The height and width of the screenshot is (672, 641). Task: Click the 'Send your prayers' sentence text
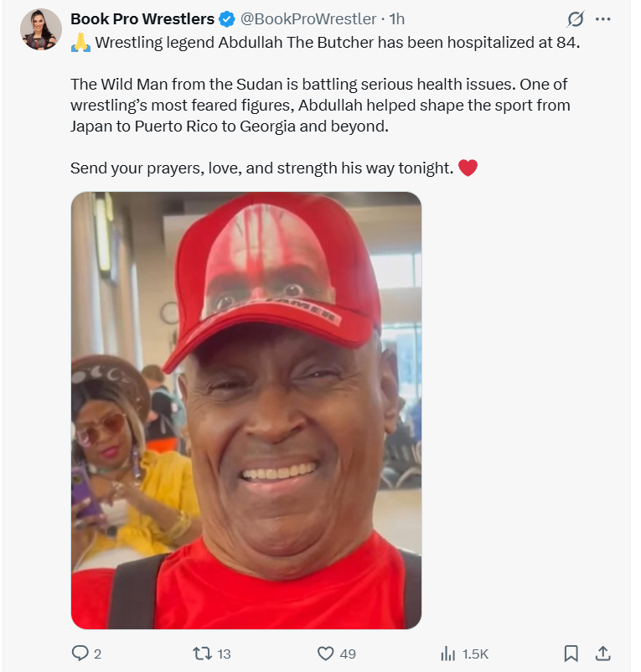pyautogui.click(x=261, y=168)
